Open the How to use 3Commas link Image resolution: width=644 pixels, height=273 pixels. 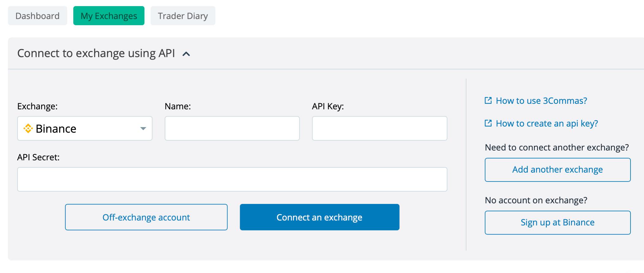coord(541,101)
